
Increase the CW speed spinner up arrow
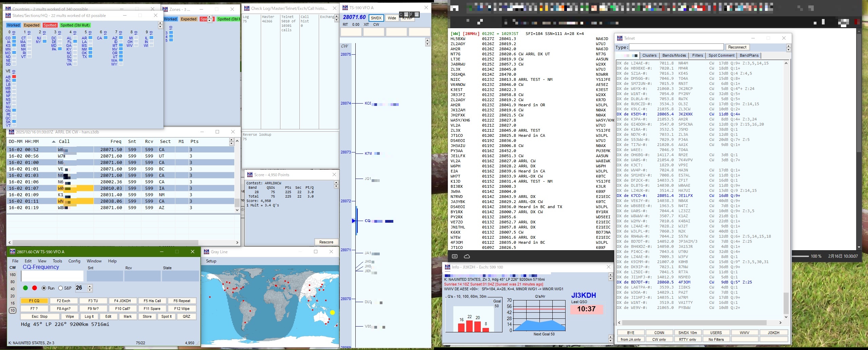click(90, 286)
